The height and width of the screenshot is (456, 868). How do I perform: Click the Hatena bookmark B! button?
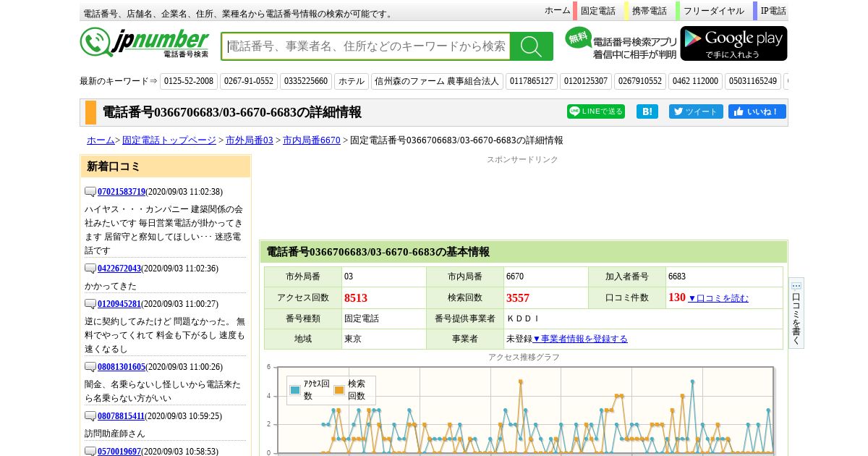point(647,111)
